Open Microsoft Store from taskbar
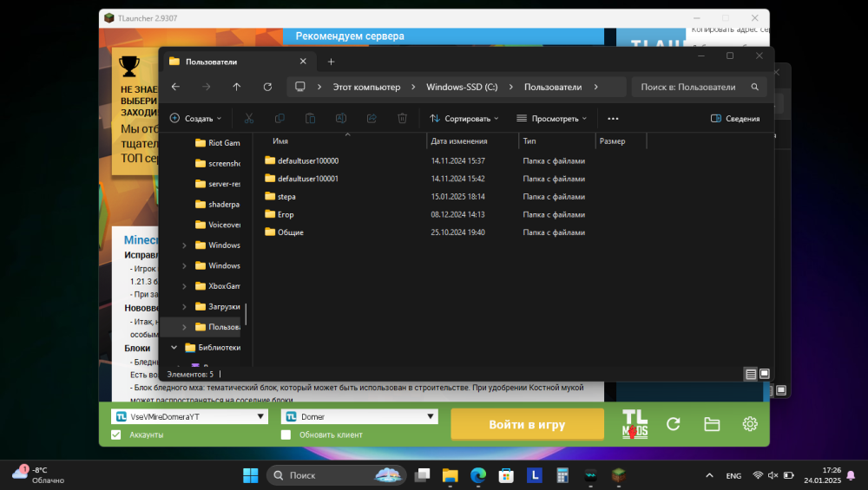The width and height of the screenshot is (868, 490). point(506,475)
